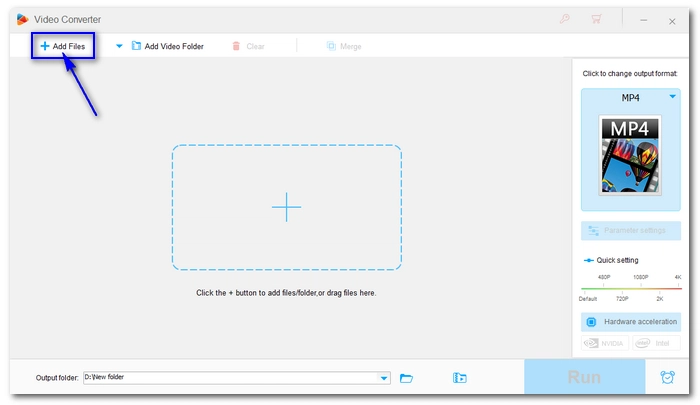Click the 'Click to change output format' label

pyautogui.click(x=629, y=74)
